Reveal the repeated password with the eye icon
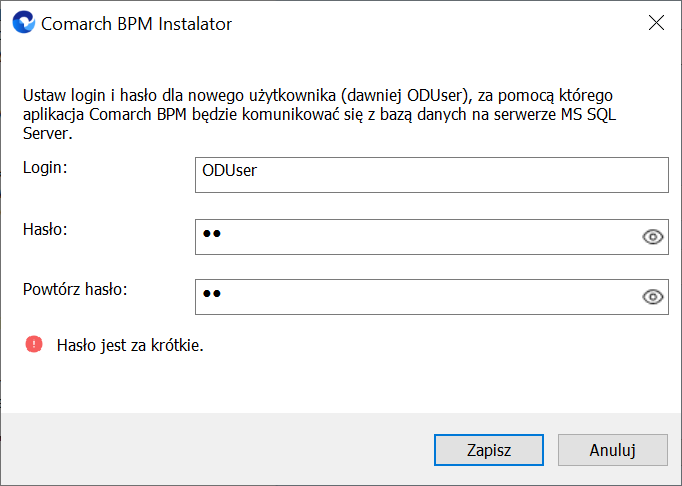This screenshot has height=486, width=682. (x=652, y=297)
